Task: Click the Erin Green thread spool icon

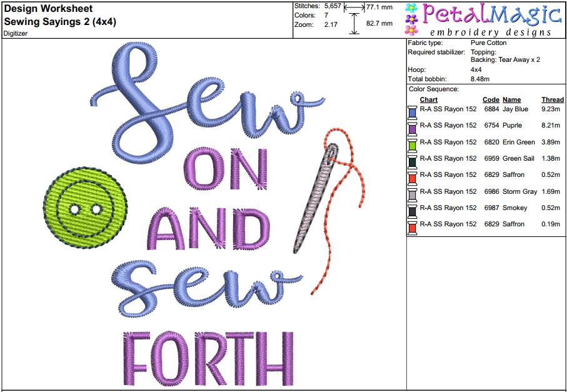Action: pos(412,146)
